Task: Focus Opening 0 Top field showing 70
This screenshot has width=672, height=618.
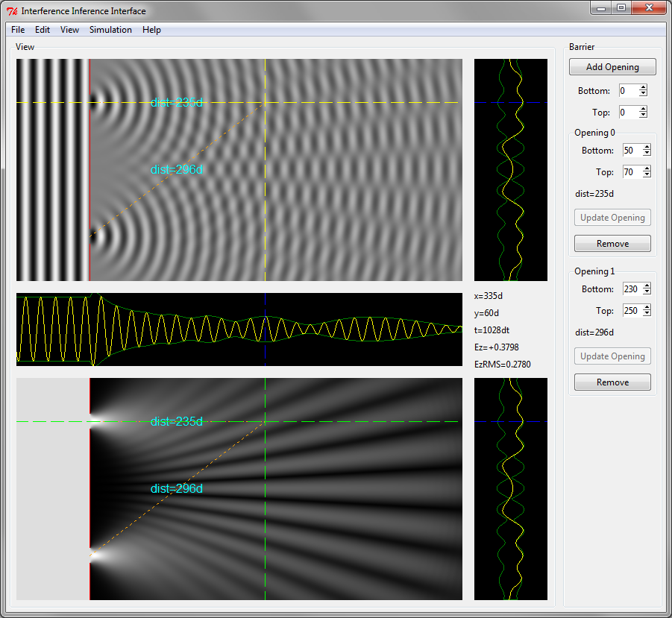Action: [632, 171]
